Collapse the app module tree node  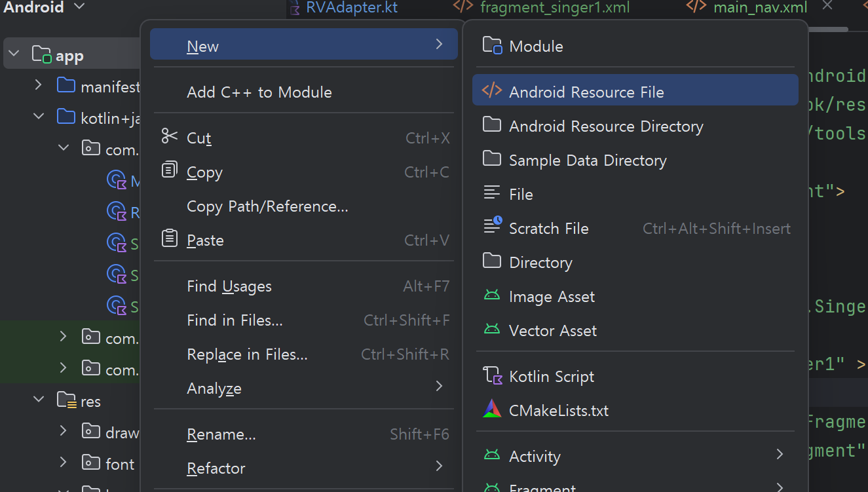tap(14, 54)
